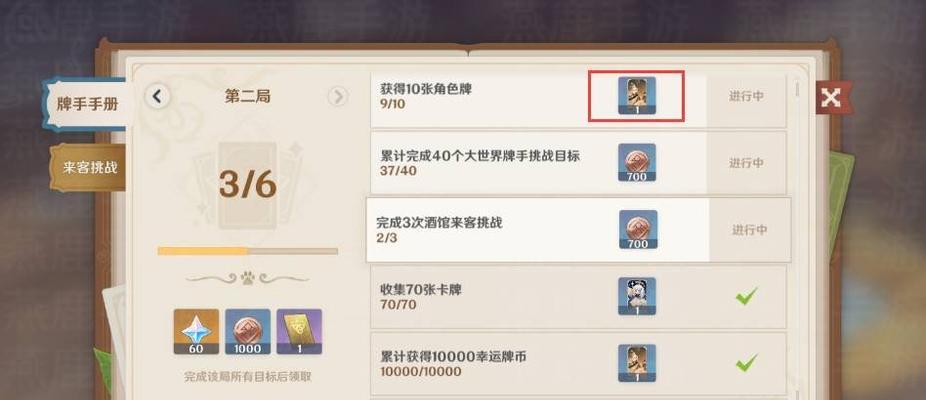Close the handbook with red X
Image resolution: width=926 pixels, height=400 pixels.
tap(832, 98)
